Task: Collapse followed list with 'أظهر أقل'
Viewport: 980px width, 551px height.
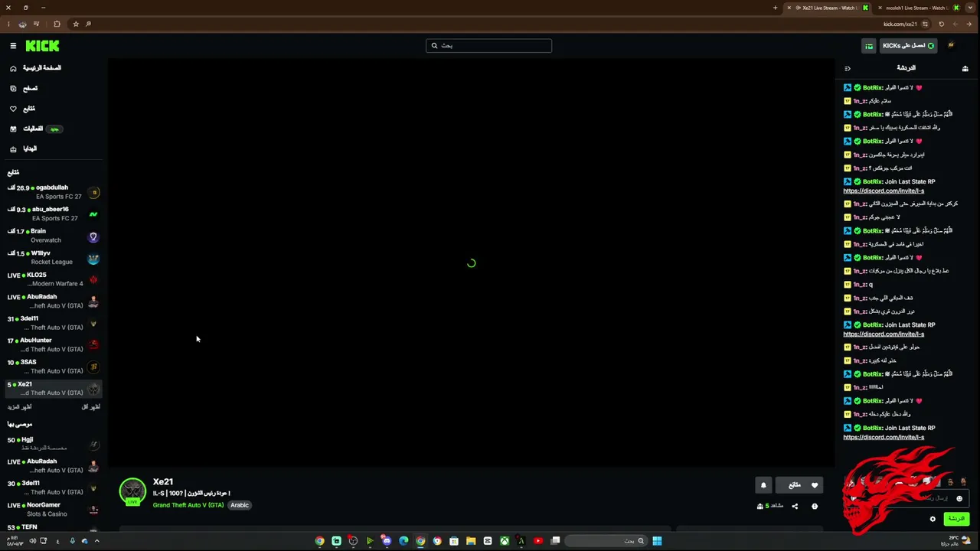Action: coord(91,407)
